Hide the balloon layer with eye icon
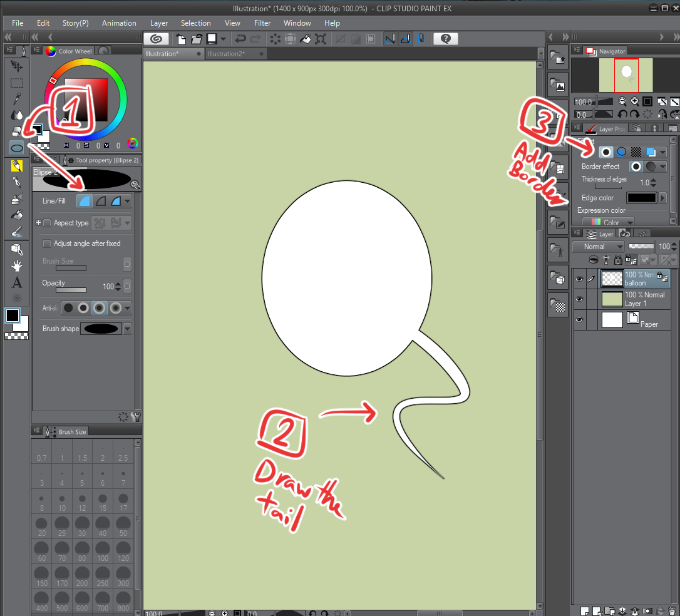 pyautogui.click(x=579, y=279)
